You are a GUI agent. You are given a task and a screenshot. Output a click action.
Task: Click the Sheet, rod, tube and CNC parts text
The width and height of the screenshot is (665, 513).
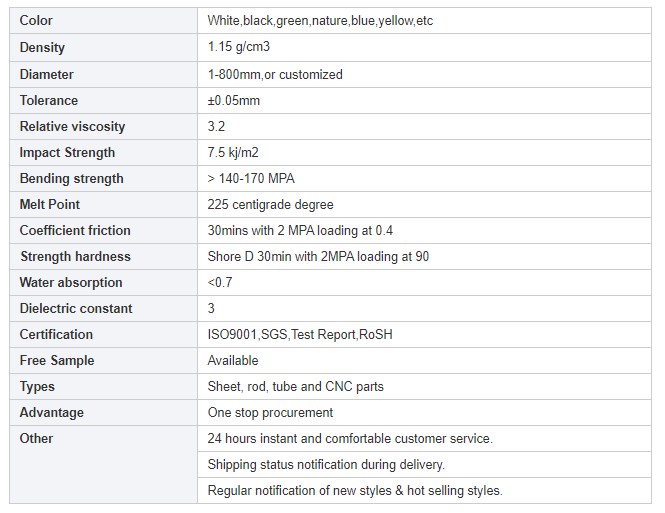pyautogui.click(x=295, y=386)
